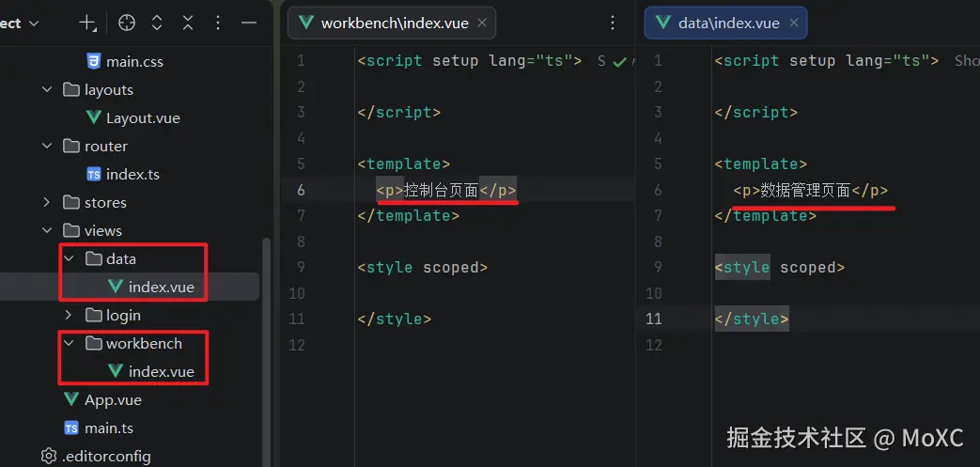Viewport: 980px width, 467px height.
Task: Select the router folder
Action: tap(105, 147)
